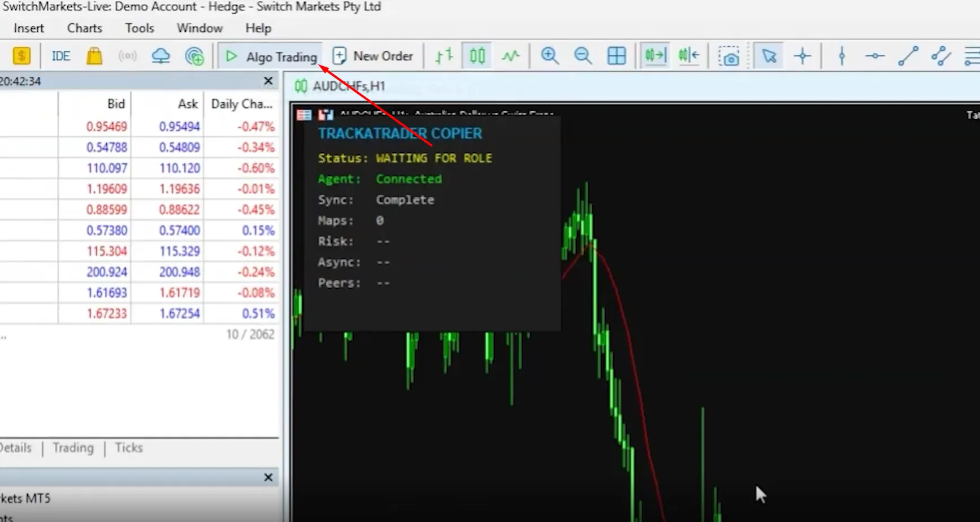
Task: Open the Charts menu
Action: click(x=85, y=28)
